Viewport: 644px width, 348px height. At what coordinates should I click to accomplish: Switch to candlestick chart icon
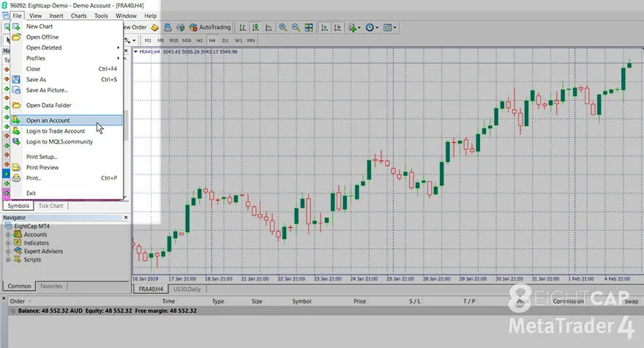pyautogui.click(x=255, y=28)
